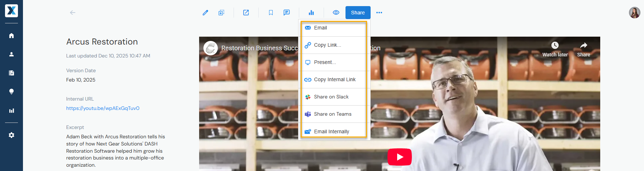Open analytics bar chart icon in the toolbar
This screenshot has width=644, height=171.
coord(311,13)
